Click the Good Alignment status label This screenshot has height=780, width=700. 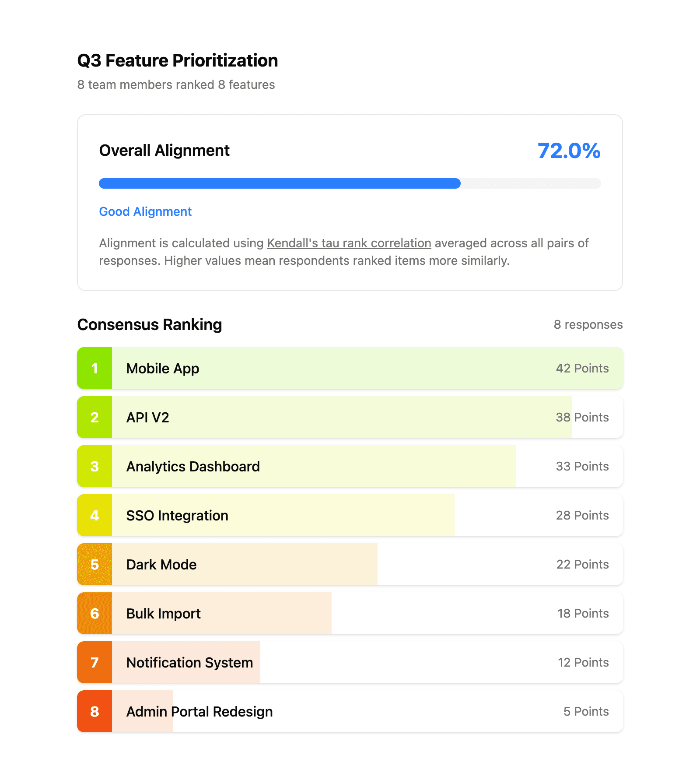click(x=145, y=211)
